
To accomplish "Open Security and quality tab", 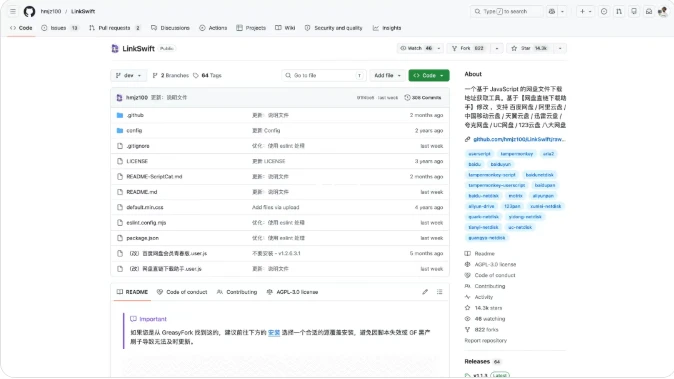I will [x=334, y=28].
